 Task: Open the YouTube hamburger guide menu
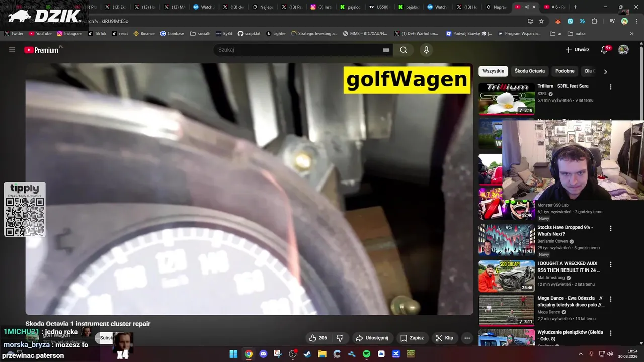12,50
